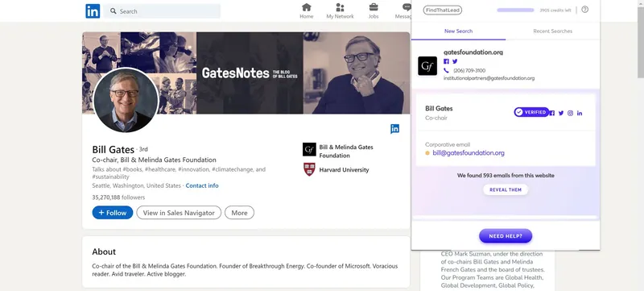Click Gates Foundation logo on profile
Image resolution: width=644 pixels, height=291 pixels.
(309, 150)
